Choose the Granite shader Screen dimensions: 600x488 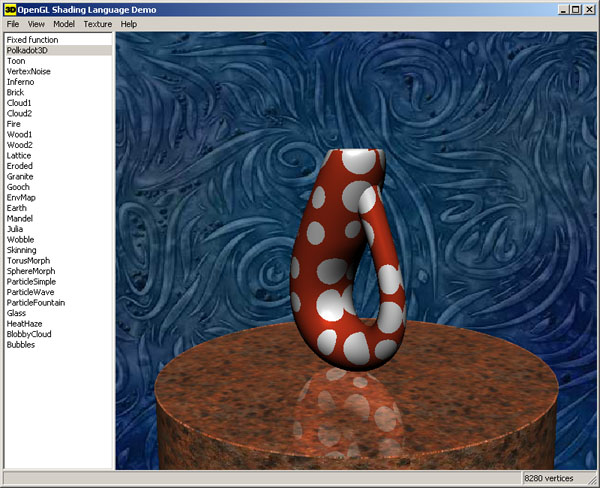click(x=21, y=176)
